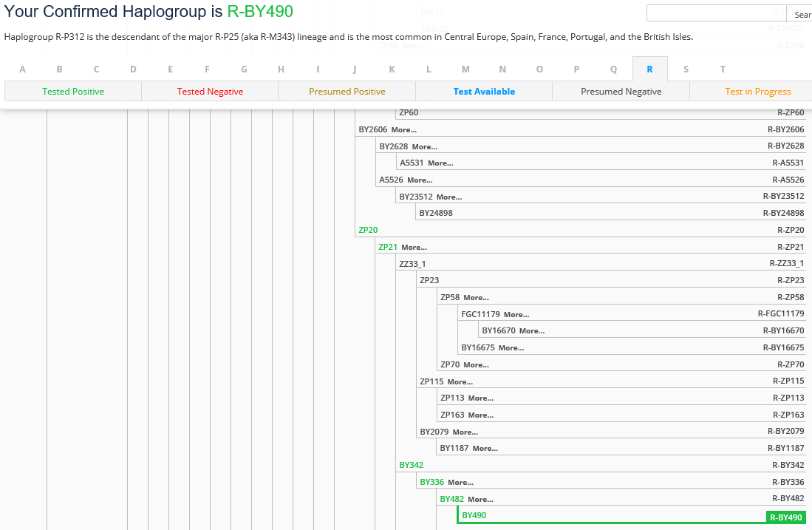Expand More... next to BY2606
812x530 pixels.
pyautogui.click(x=403, y=130)
